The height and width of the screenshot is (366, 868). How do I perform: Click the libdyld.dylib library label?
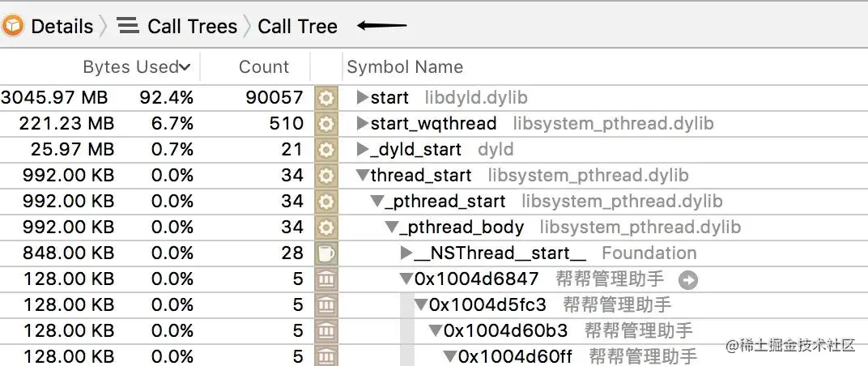(x=476, y=98)
